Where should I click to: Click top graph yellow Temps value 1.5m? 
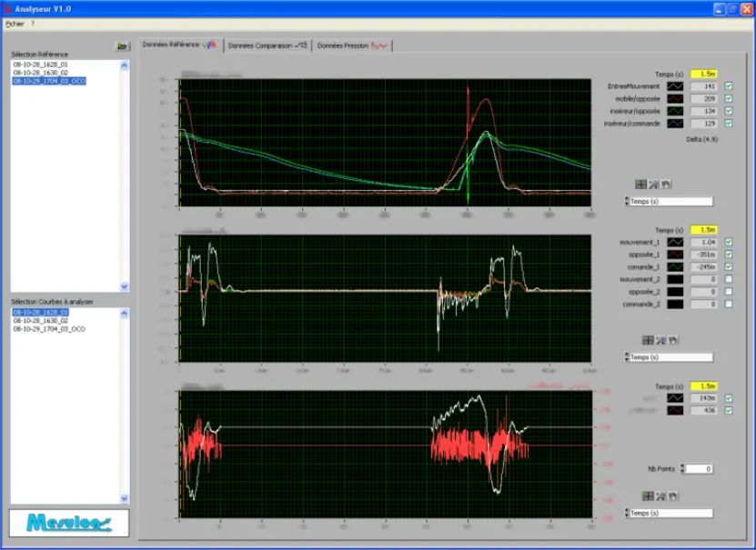[704, 75]
